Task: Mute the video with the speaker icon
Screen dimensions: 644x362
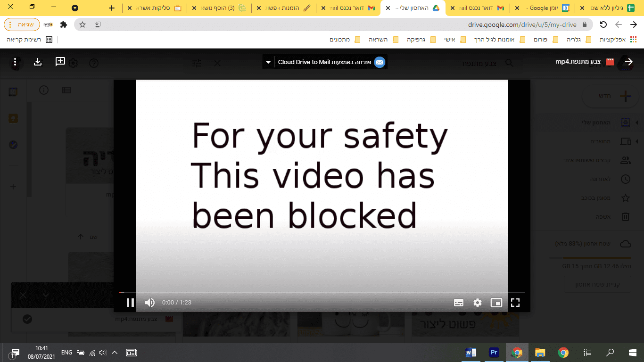Action: coord(150,303)
